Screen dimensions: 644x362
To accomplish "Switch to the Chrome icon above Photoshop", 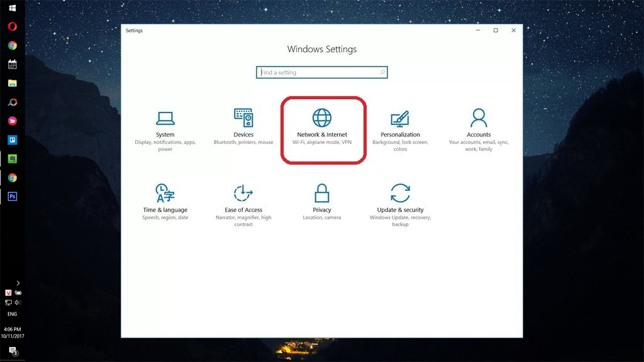I will pyautogui.click(x=13, y=178).
